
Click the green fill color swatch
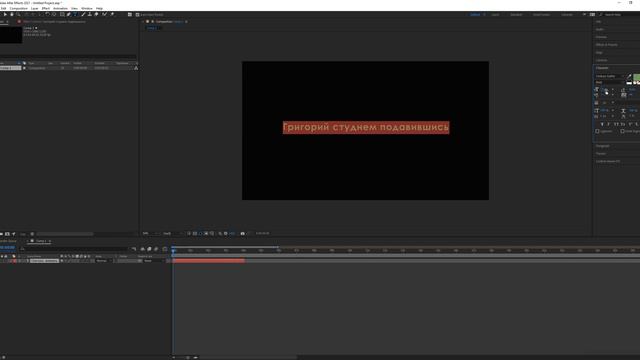(636, 77)
